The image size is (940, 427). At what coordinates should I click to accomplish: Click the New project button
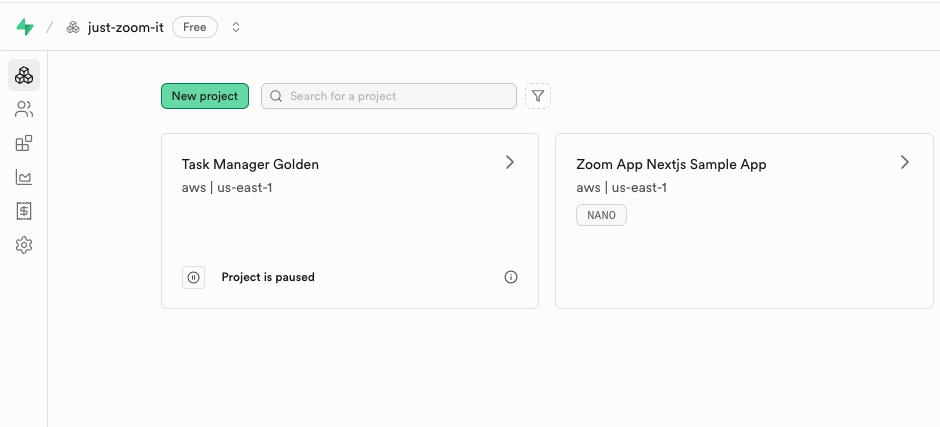(205, 96)
